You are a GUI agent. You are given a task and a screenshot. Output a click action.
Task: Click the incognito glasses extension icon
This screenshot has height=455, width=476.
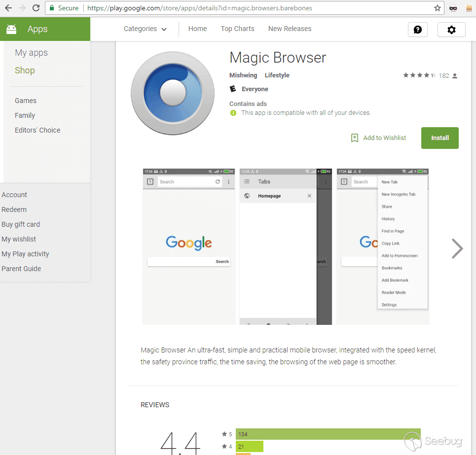coord(453,8)
